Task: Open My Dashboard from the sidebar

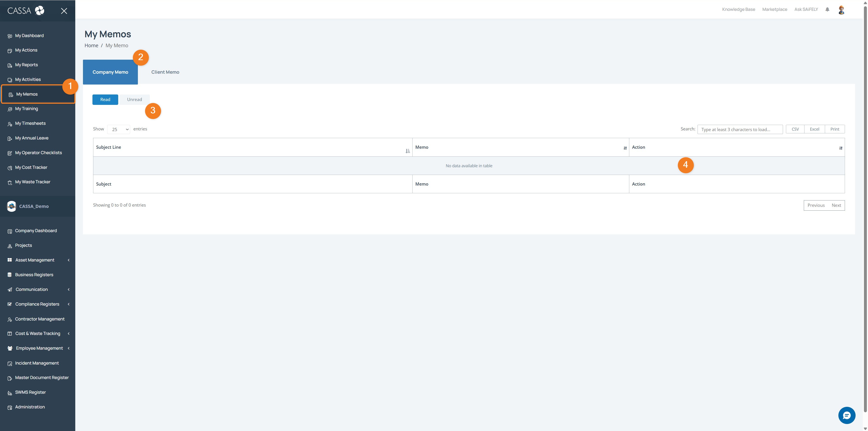Action: click(x=29, y=35)
